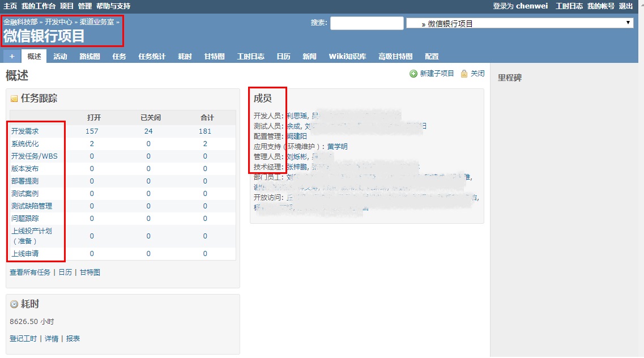
Task: Click the 开发中心 breadcrumb link
Action: (x=59, y=22)
